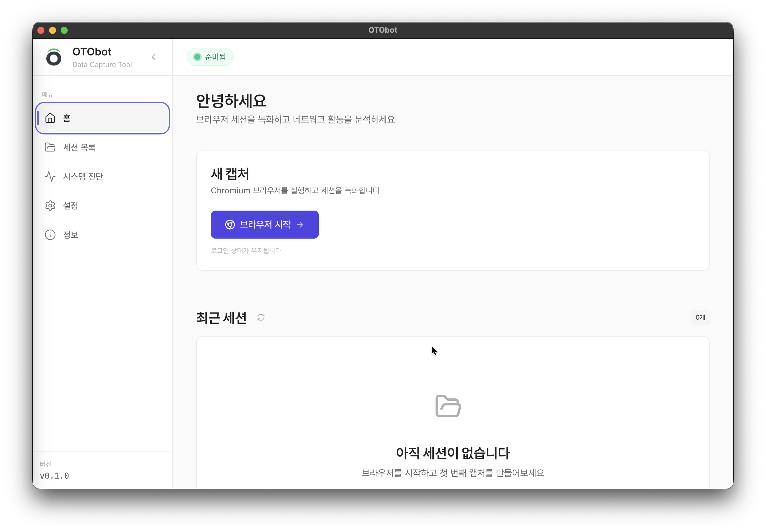Click the green status dot indicator

coord(198,57)
